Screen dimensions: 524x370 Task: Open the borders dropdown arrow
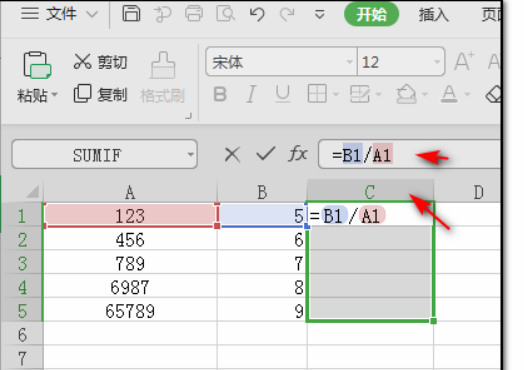tap(336, 95)
